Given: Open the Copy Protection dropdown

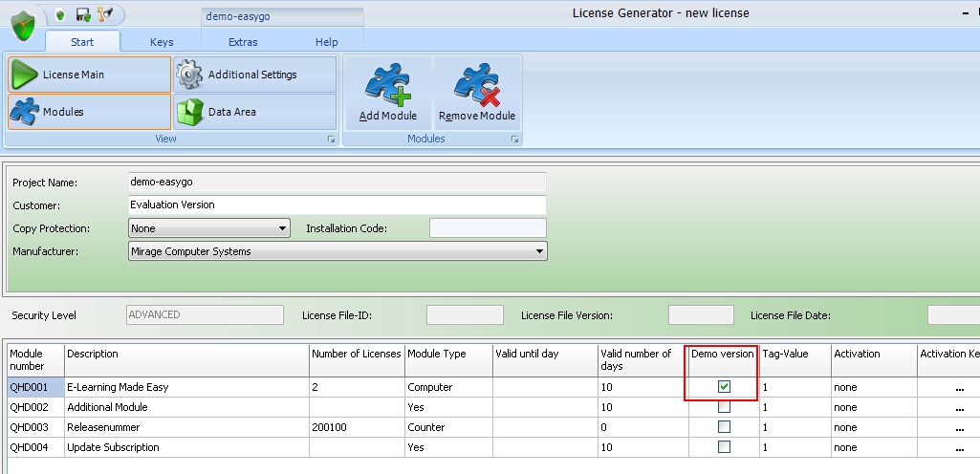Looking at the screenshot, I should click(x=282, y=228).
